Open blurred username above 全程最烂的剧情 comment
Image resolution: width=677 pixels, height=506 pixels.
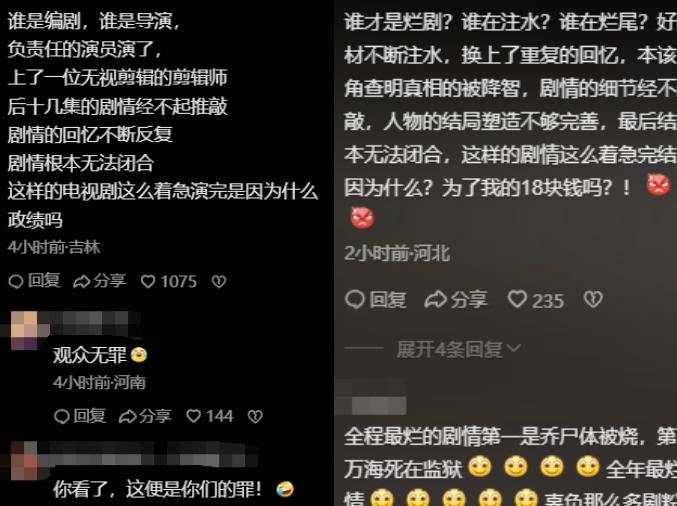pyautogui.click(x=374, y=398)
